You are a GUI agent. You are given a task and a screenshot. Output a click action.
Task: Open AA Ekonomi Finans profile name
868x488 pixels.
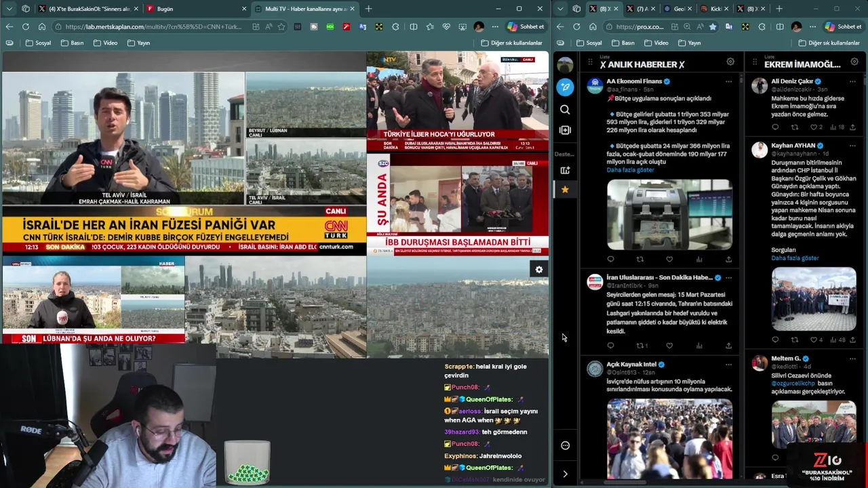634,81
